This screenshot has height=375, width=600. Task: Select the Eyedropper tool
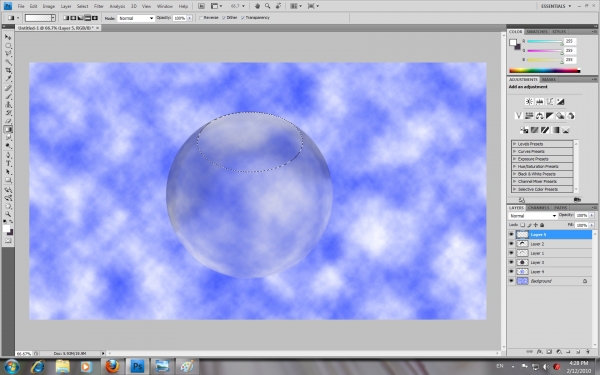8,79
